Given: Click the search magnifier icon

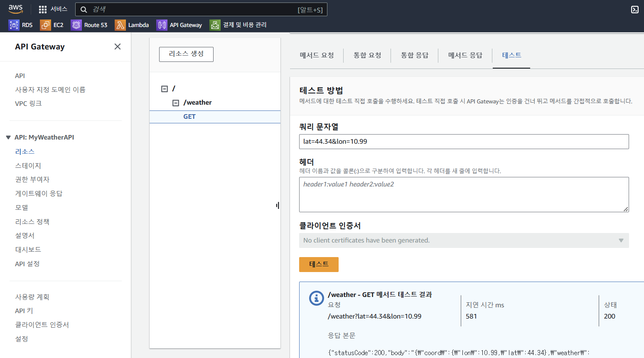Looking at the screenshot, I should [x=84, y=10].
